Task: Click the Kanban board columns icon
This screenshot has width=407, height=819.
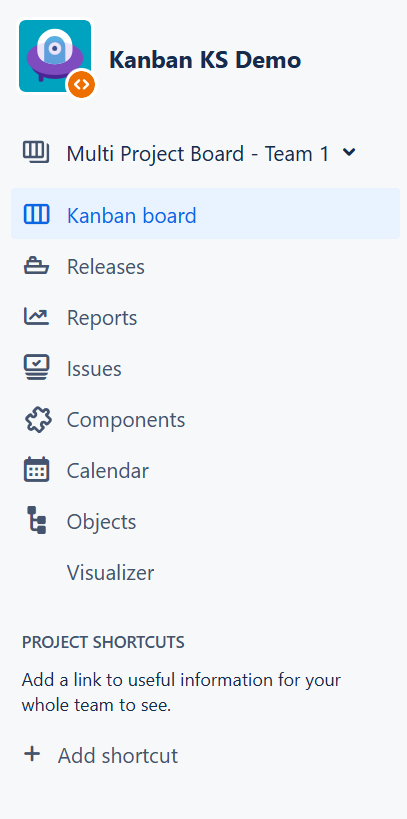Action: [37, 214]
